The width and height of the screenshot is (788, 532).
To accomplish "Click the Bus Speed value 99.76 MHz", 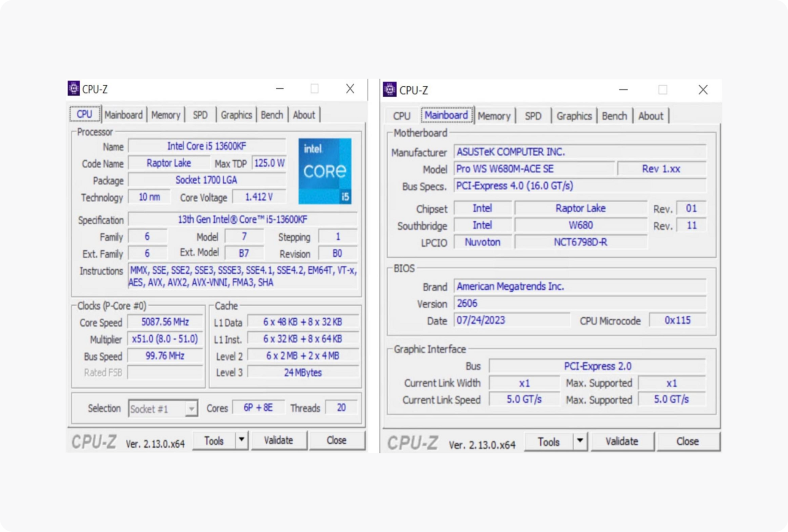I will tap(165, 356).
